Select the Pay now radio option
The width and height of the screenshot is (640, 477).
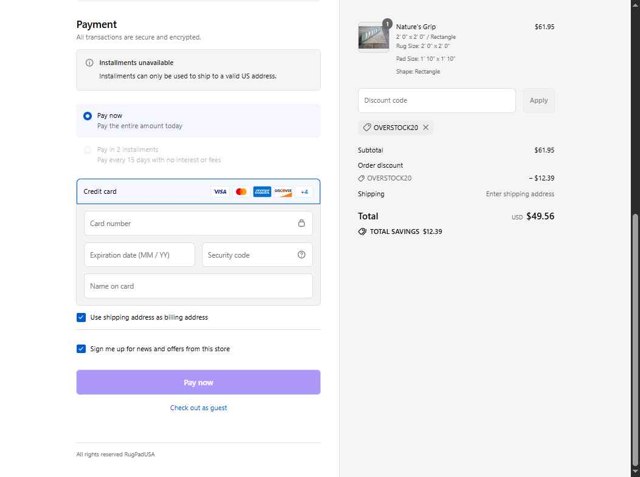[x=87, y=116]
